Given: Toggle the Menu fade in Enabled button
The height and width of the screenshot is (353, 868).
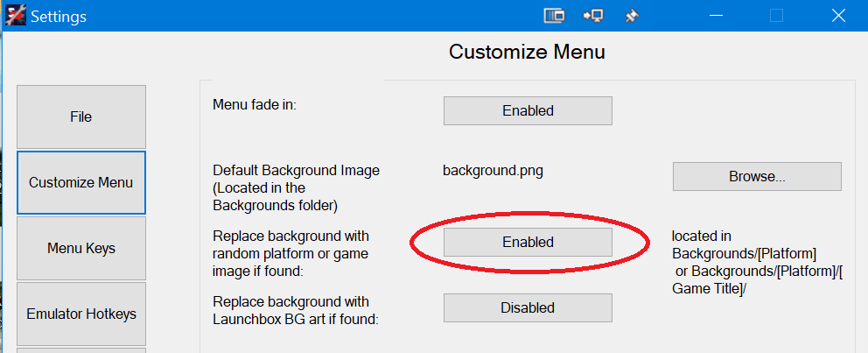Looking at the screenshot, I should 528,111.
